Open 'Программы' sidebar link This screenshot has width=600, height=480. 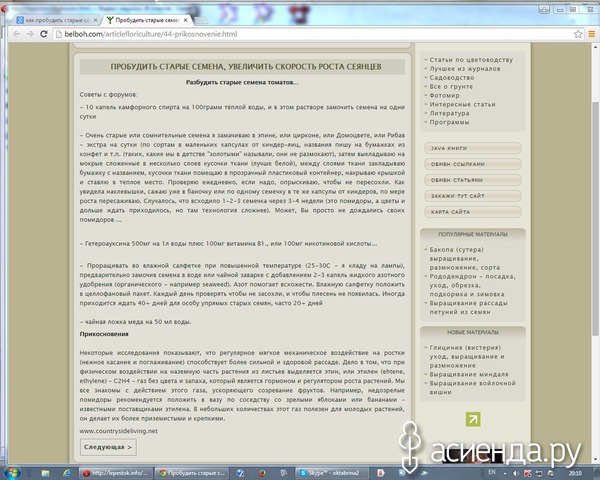(x=449, y=122)
